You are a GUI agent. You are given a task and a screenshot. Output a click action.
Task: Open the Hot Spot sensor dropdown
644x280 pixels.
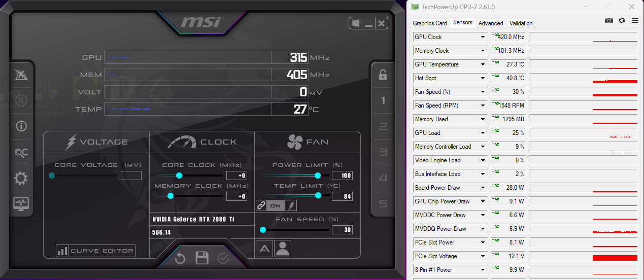(x=483, y=78)
